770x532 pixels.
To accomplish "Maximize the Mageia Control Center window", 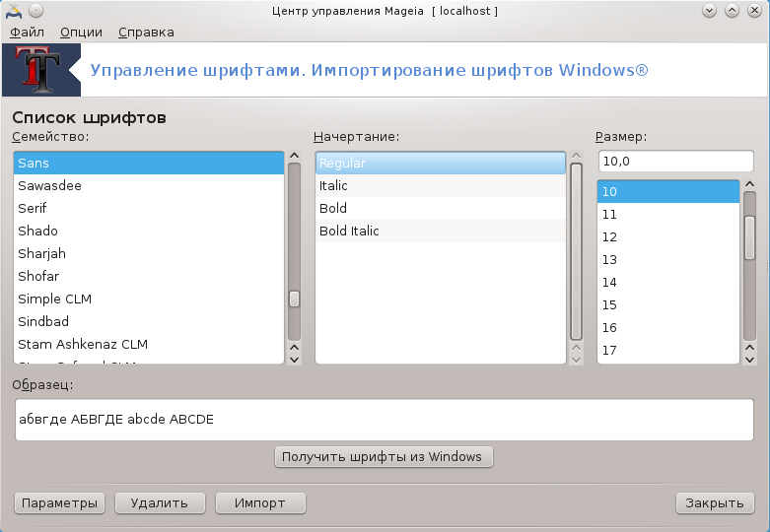I will 732,10.
